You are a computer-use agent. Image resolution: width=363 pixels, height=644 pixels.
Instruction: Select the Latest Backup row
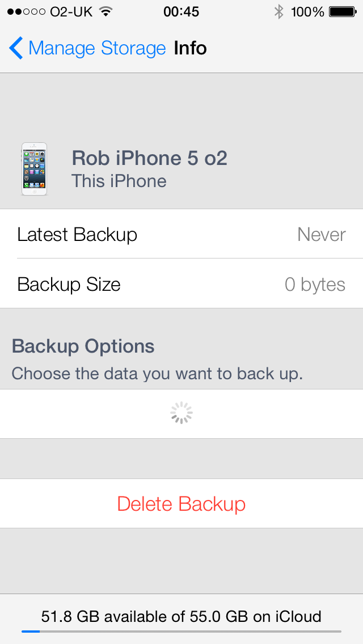click(181, 234)
